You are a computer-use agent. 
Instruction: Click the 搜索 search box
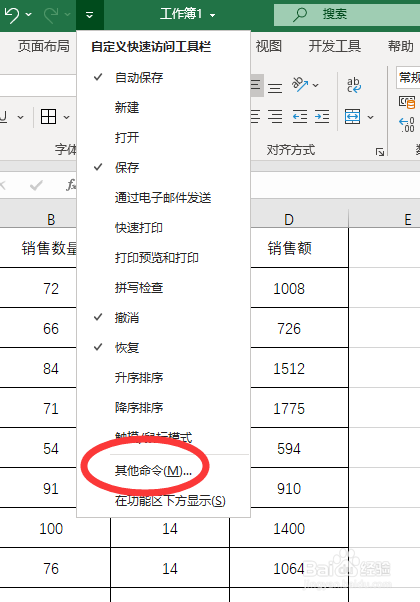pos(347,14)
